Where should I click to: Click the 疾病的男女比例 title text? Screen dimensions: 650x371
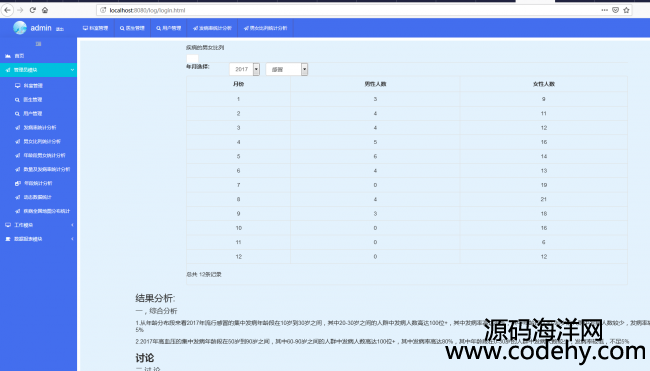click(205, 48)
